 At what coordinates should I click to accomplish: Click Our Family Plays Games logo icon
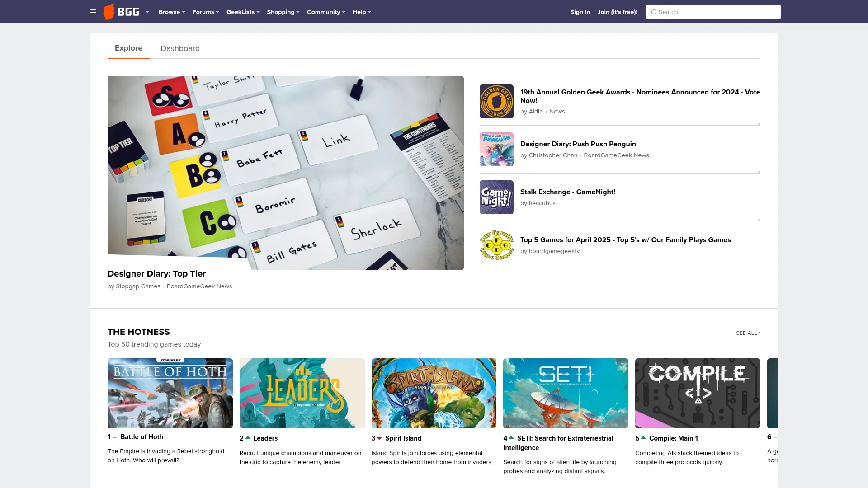tap(496, 245)
